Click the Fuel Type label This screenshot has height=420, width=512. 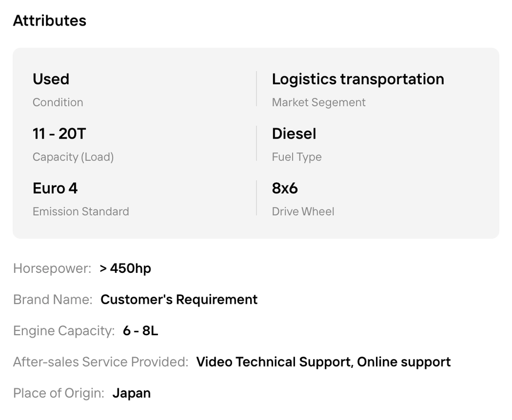pos(297,157)
